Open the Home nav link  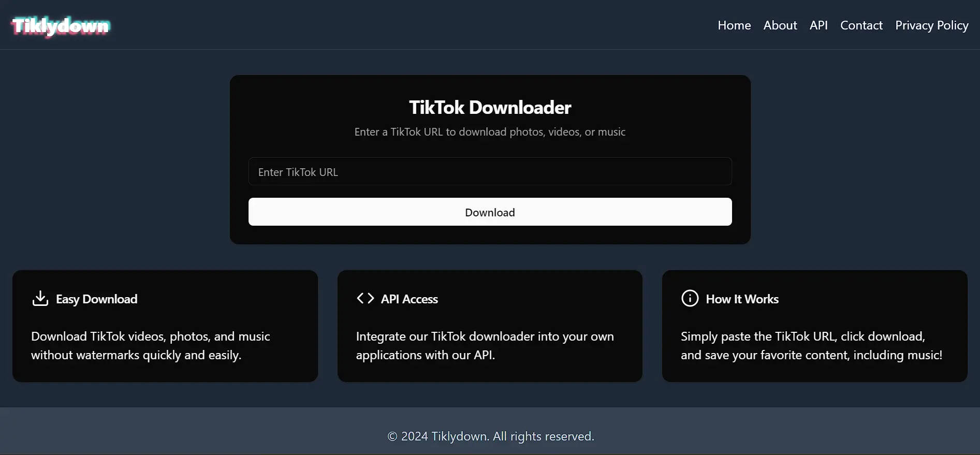click(734, 25)
